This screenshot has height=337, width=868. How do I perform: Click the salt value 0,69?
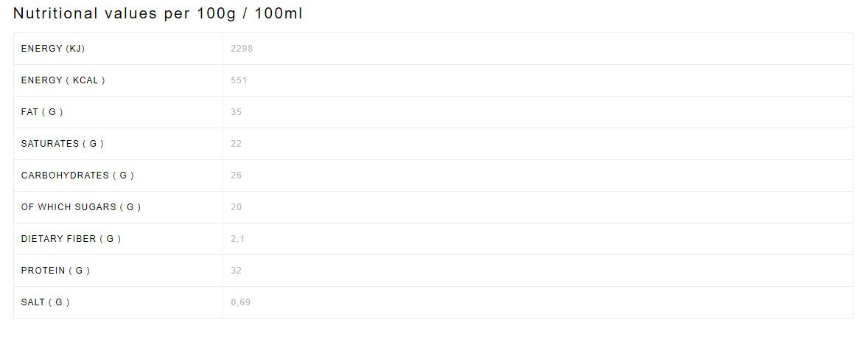click(241, 302)
